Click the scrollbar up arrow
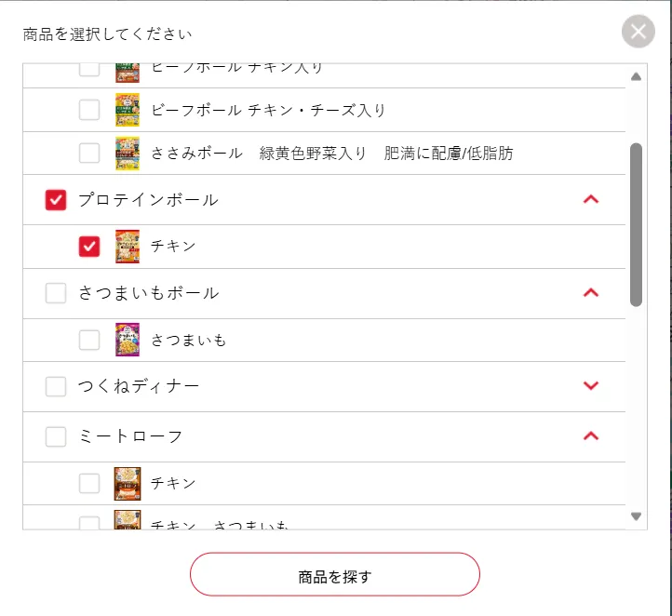 click(637, 77)
